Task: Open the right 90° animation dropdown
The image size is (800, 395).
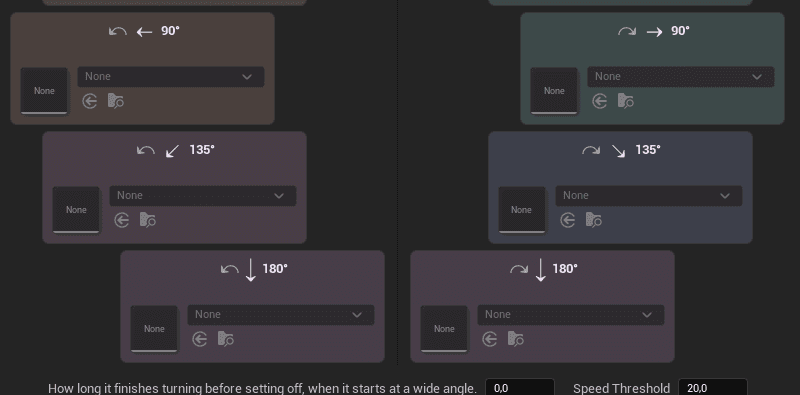Action: [x=681, y=77]
